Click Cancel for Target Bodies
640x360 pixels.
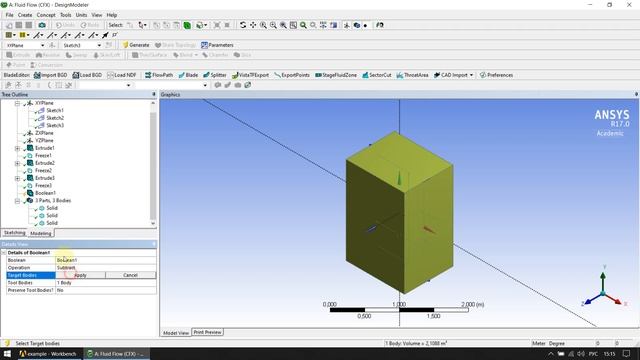pyautogui.click(x=131, y=275)
